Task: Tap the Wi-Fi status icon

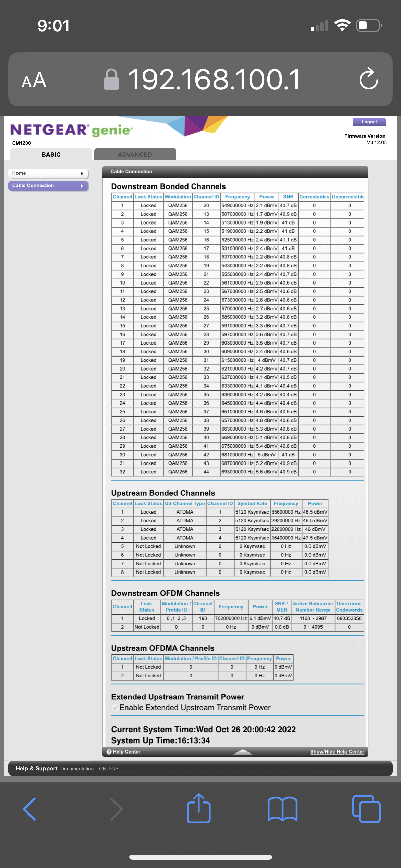Action: (342, 25)
